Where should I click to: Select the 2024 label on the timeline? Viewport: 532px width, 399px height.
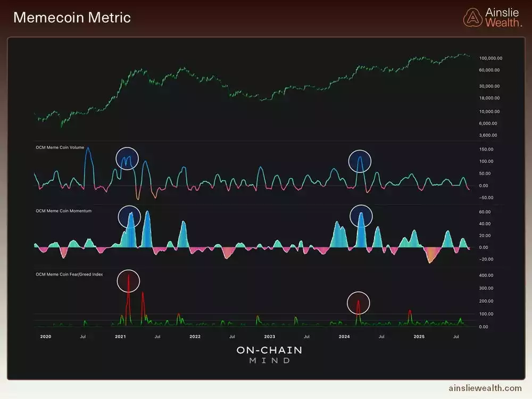pos(345,336)
